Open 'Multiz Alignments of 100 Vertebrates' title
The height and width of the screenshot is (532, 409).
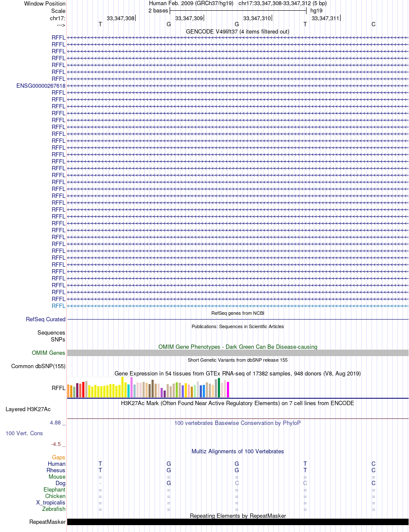coord(238,452)
